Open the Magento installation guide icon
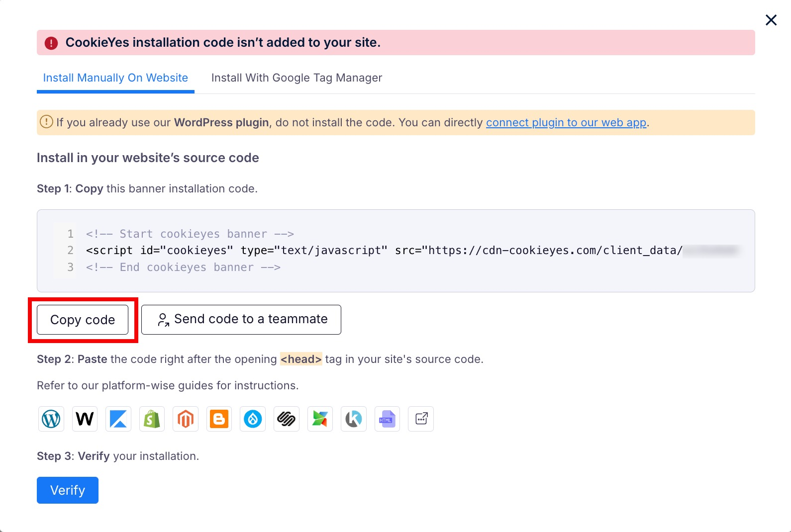Screen dimensions: 791x532 click(x=186, y=419)
